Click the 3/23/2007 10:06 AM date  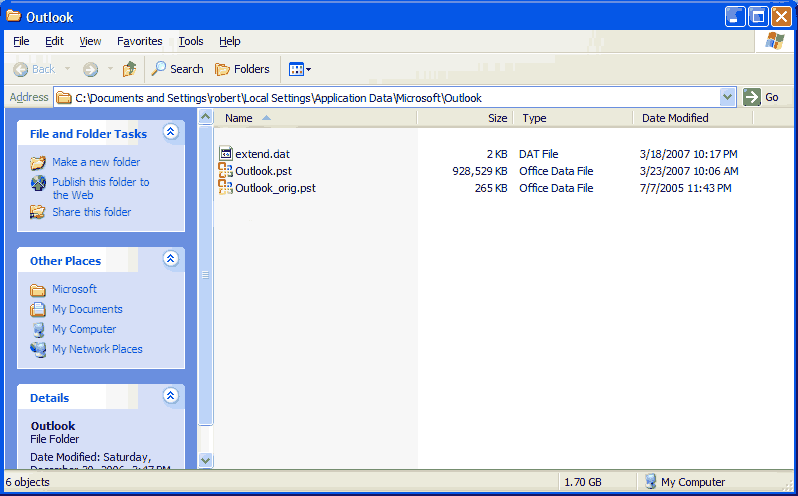tap(689, 171)
